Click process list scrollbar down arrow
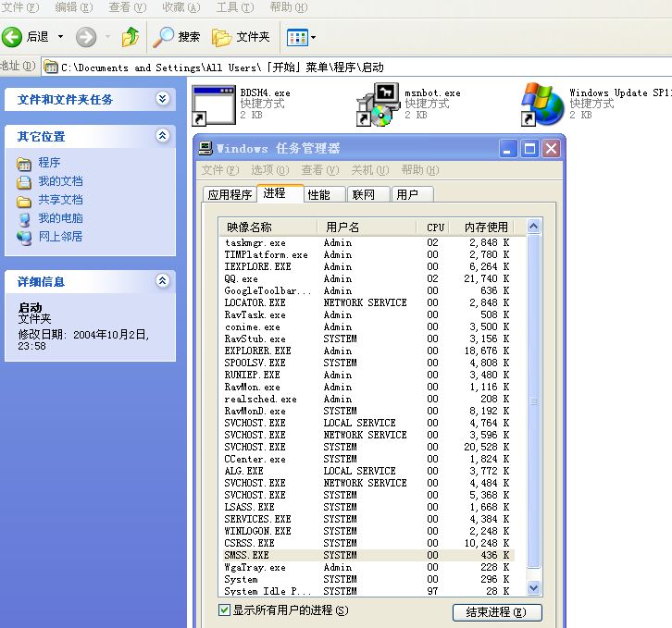672x628 pixels. 533,587
